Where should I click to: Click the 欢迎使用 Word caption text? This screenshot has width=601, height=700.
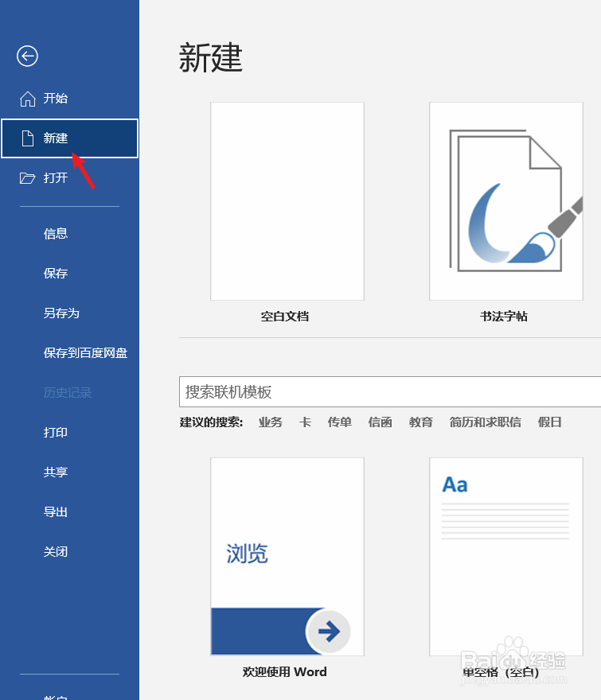tap(285, 672)
